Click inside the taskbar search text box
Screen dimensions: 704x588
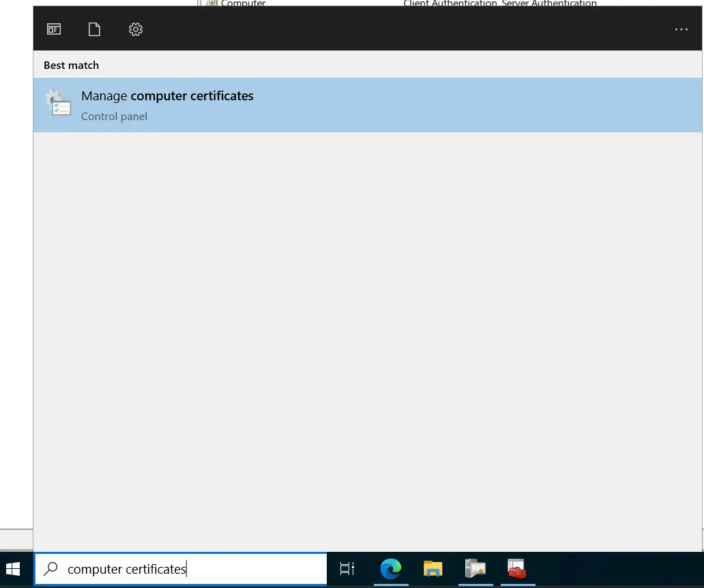click(x=205, y=569)
